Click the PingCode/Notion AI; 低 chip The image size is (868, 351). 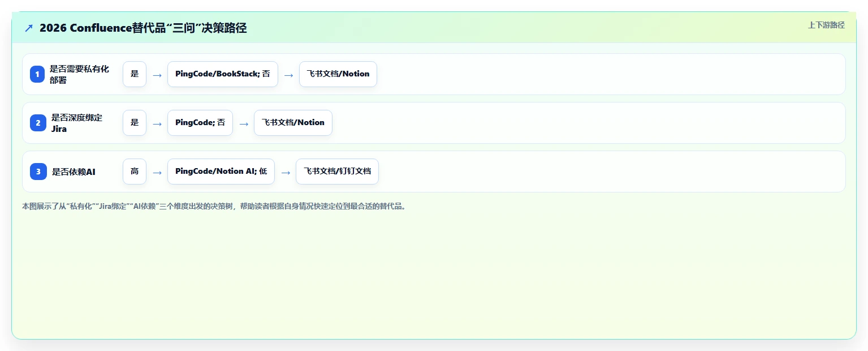(x=221, y=172)
